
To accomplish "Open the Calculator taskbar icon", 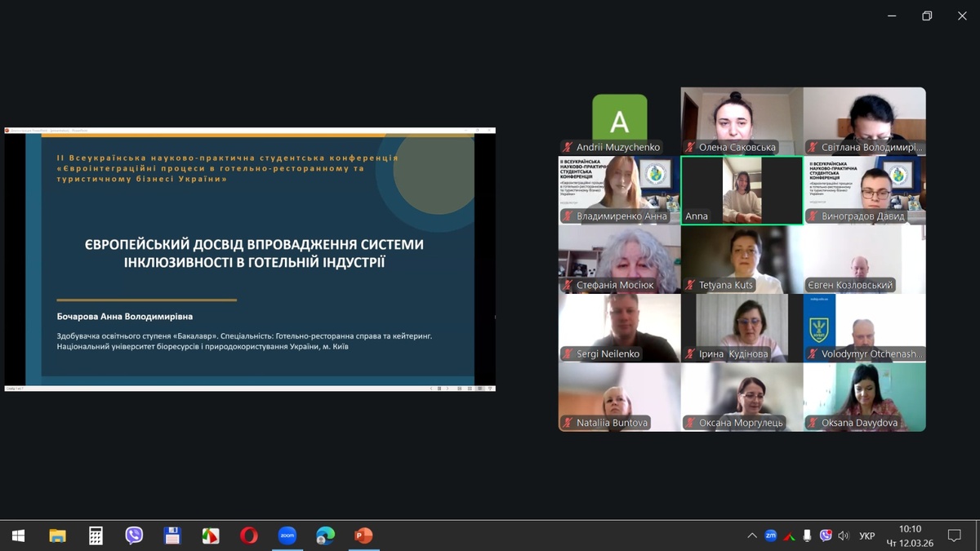I will coord(96,535).
